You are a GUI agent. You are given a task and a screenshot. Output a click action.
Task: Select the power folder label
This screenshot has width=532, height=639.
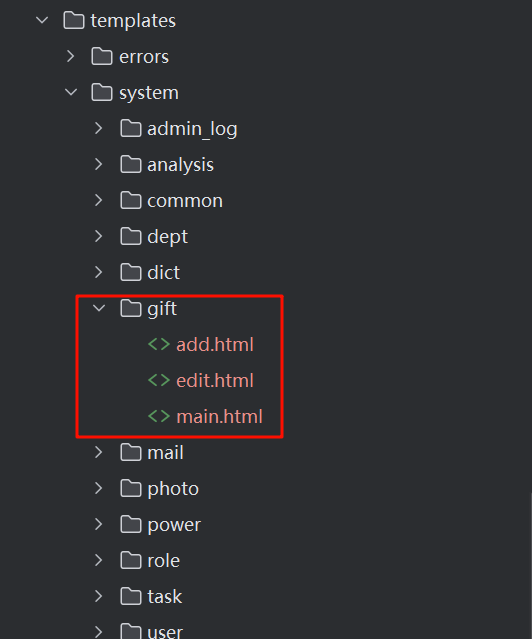coord(174,525)
